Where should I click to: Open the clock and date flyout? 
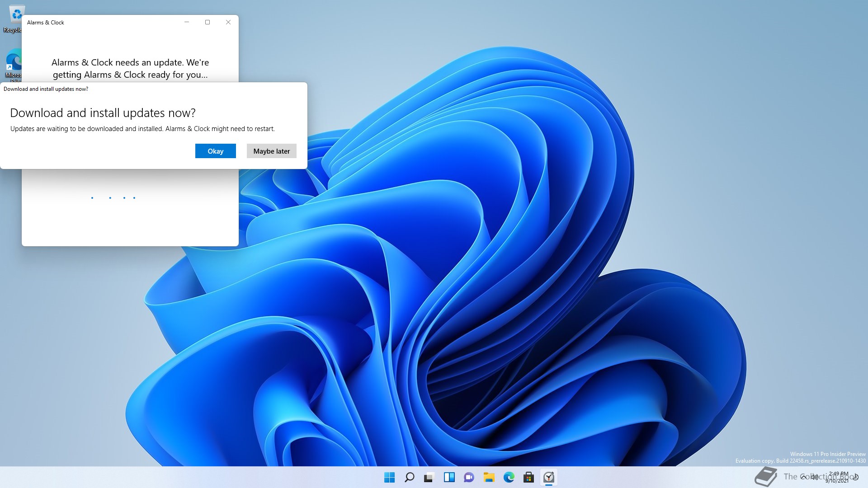837,477
